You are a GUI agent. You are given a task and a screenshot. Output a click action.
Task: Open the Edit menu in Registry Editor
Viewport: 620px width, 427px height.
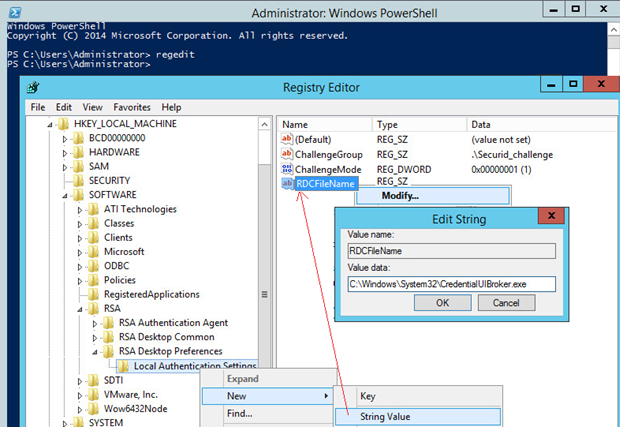[x=64, y=107]
